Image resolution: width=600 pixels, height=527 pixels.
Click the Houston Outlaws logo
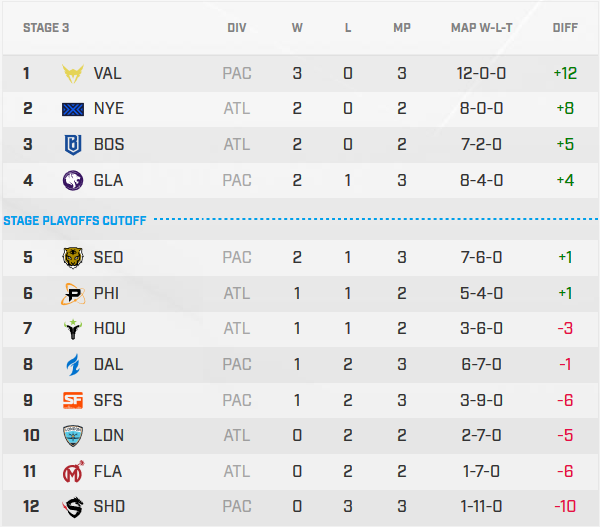(73, 329)
